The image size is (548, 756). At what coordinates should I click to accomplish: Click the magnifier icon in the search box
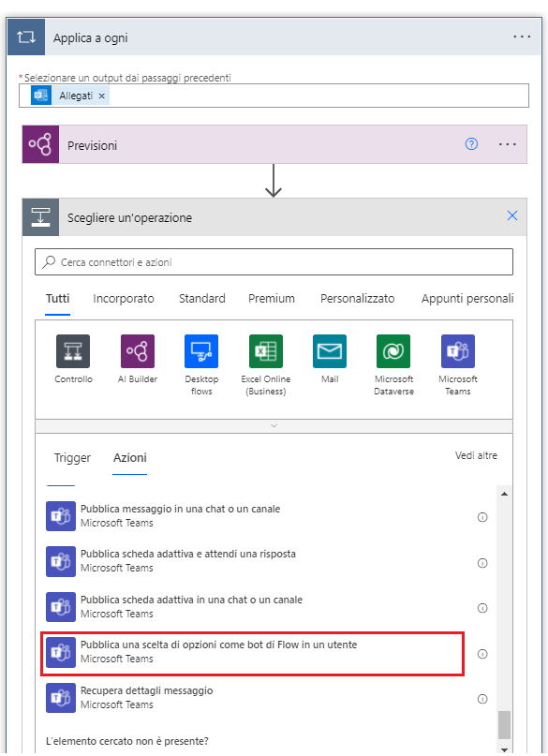(49, 261)
